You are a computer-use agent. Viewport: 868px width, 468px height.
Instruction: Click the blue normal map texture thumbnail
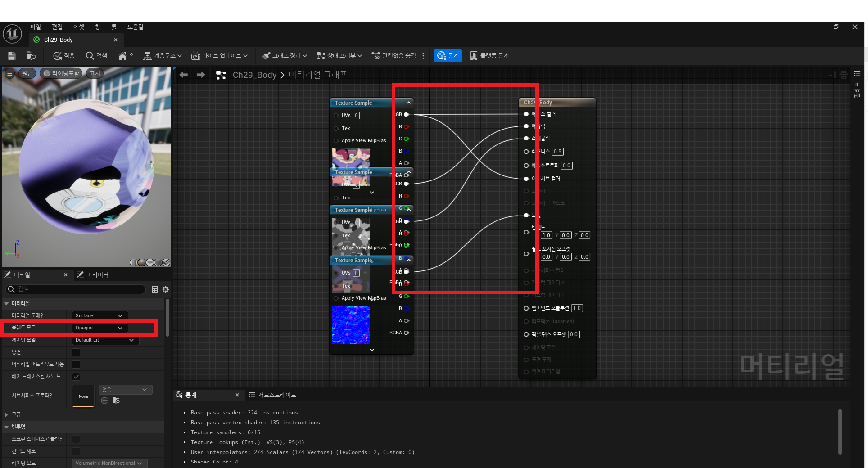point(351,325)
